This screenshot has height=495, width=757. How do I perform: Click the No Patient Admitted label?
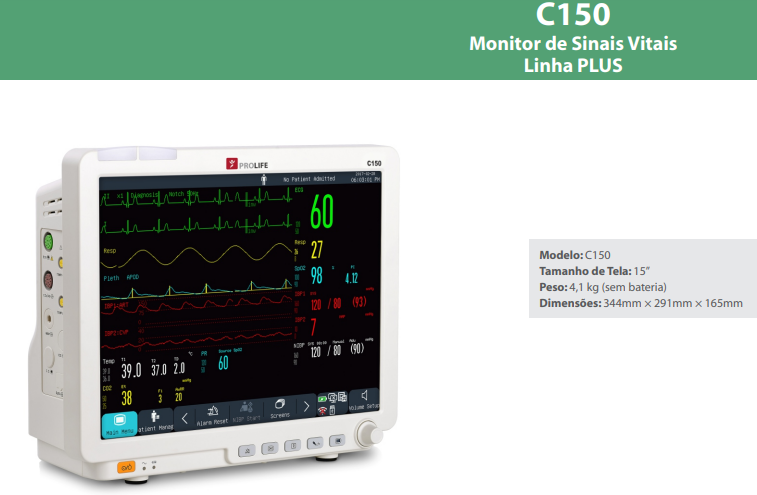tap(309, 180)
